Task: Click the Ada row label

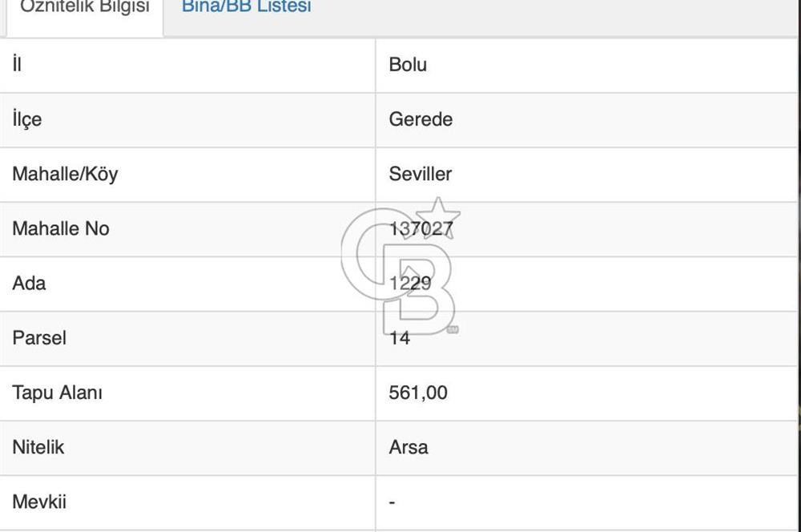Action: (29, 284)
